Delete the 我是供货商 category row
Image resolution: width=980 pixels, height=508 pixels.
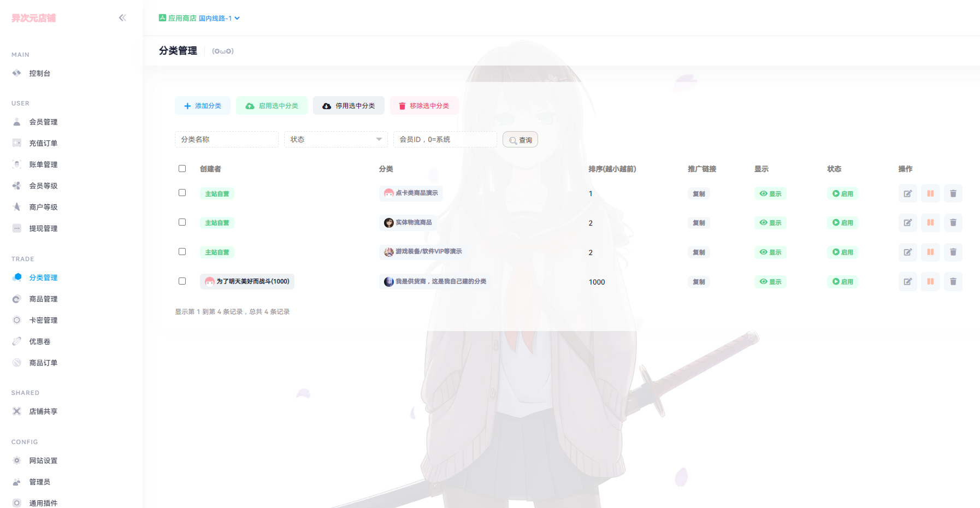(953, 282)
